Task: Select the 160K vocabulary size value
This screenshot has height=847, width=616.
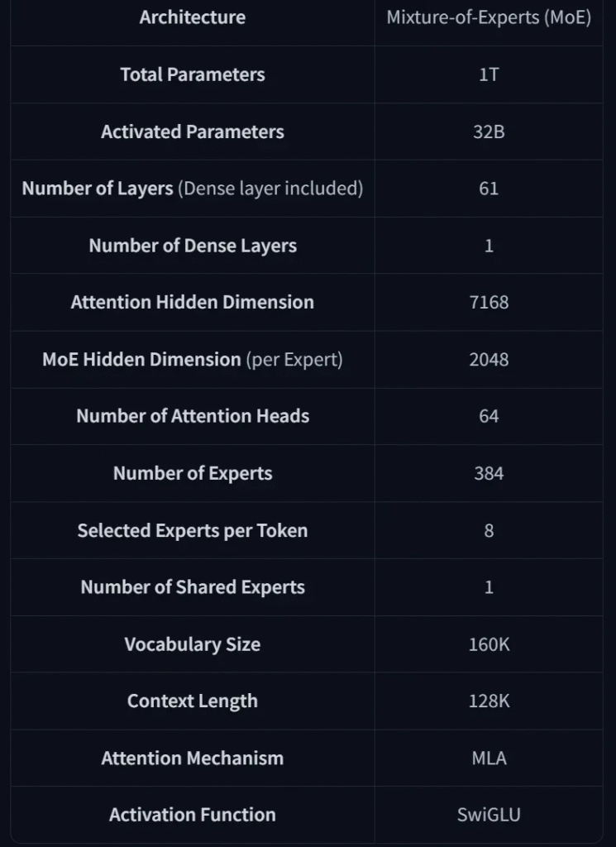Action: click(x=489, y=644)
